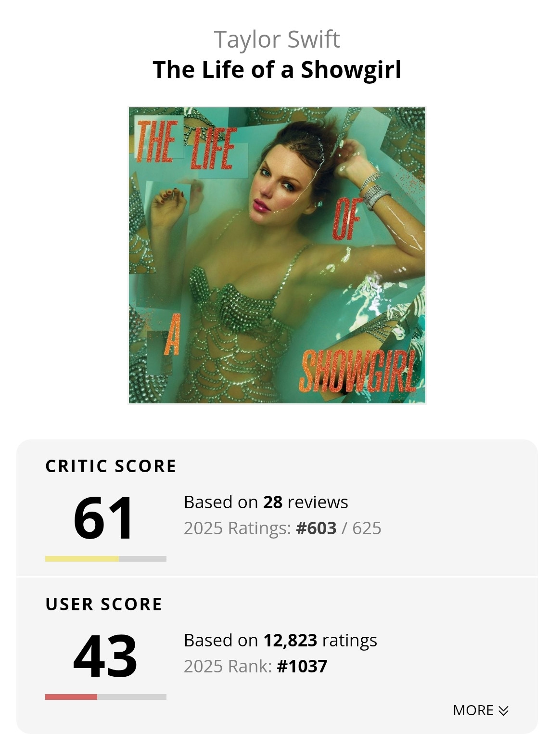
Task: Open the 2025 Rank label
Action: (x=228, y=667)
